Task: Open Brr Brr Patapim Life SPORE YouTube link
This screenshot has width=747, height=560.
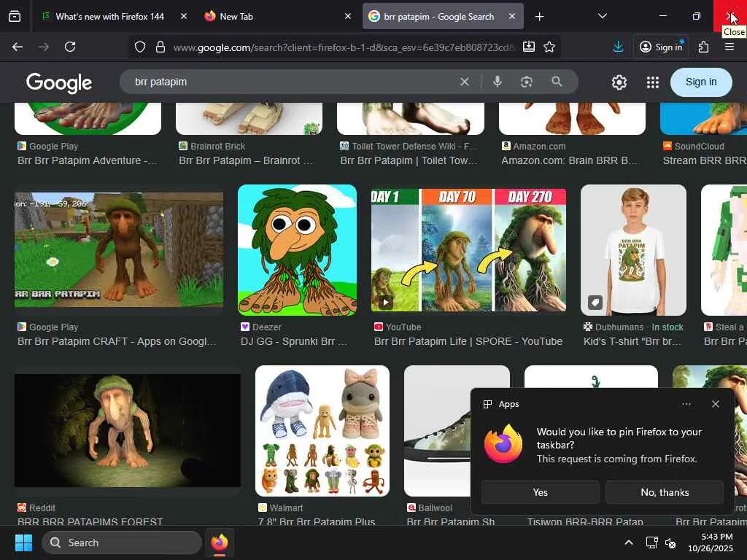Action: tap(468, 341)
